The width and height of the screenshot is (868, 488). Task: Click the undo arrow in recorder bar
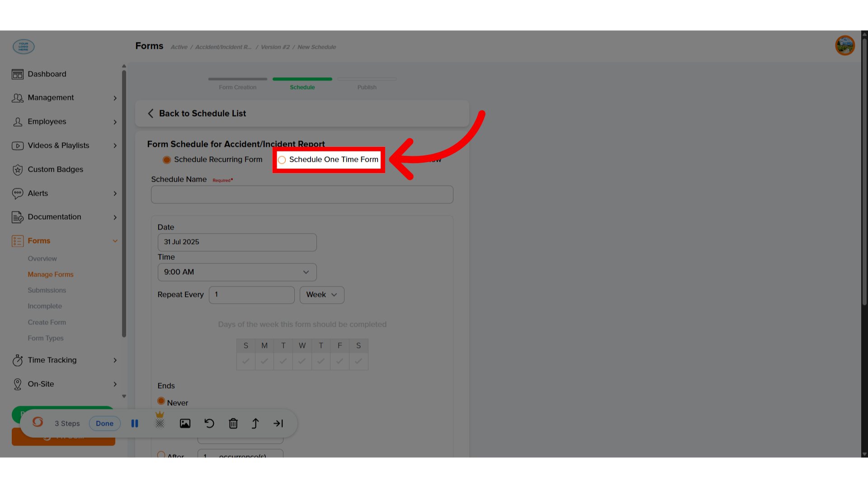209,423
